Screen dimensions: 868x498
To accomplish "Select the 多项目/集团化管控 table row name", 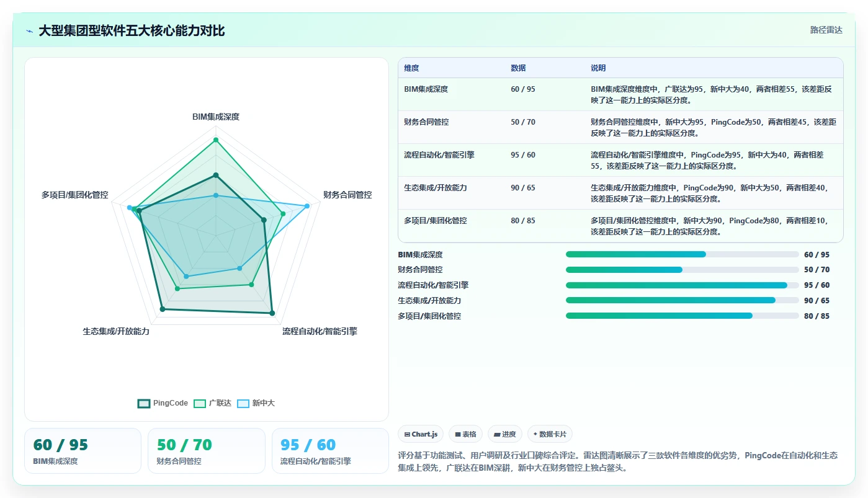I will click(x=436, y=221).
